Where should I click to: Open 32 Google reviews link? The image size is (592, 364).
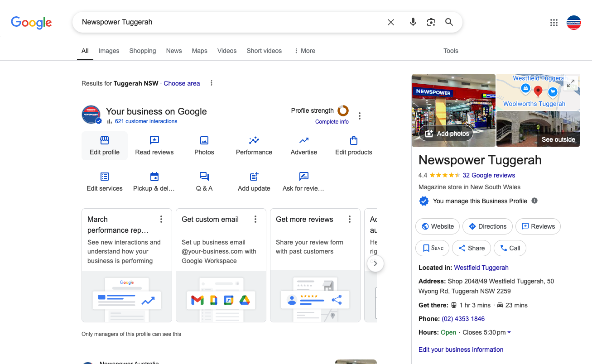[x=489, y=175]
